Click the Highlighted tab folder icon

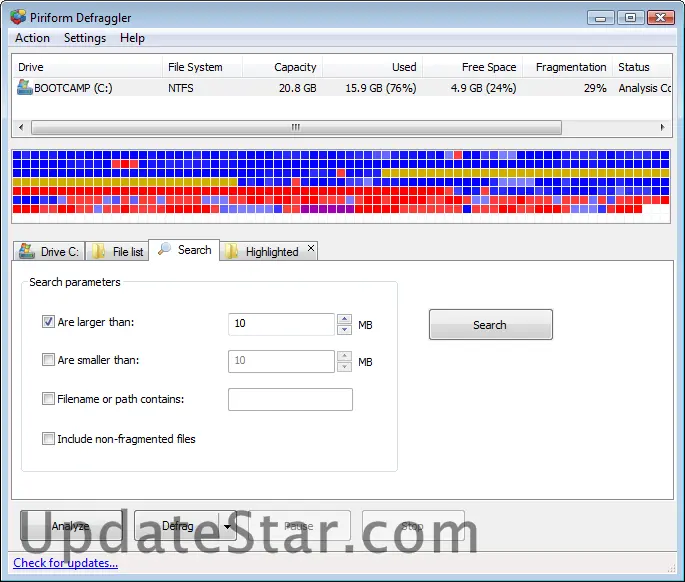pos(232,251)
